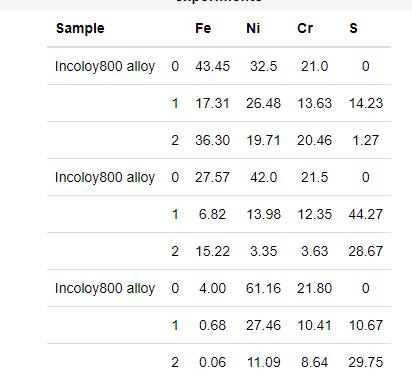412x379 pixels.
Task: Click the Sample column header
Action: (x=80, y=28)
